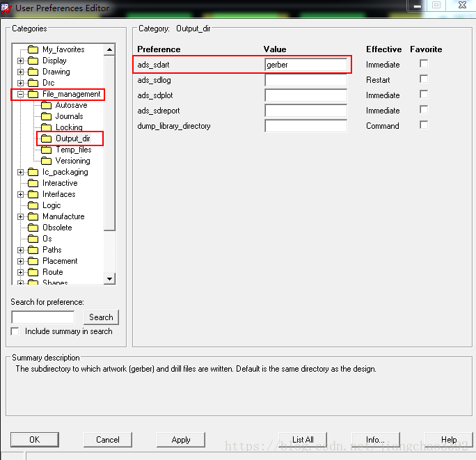Click the Versioning folder icon
The image size is (476, 460).
point(46,161)
